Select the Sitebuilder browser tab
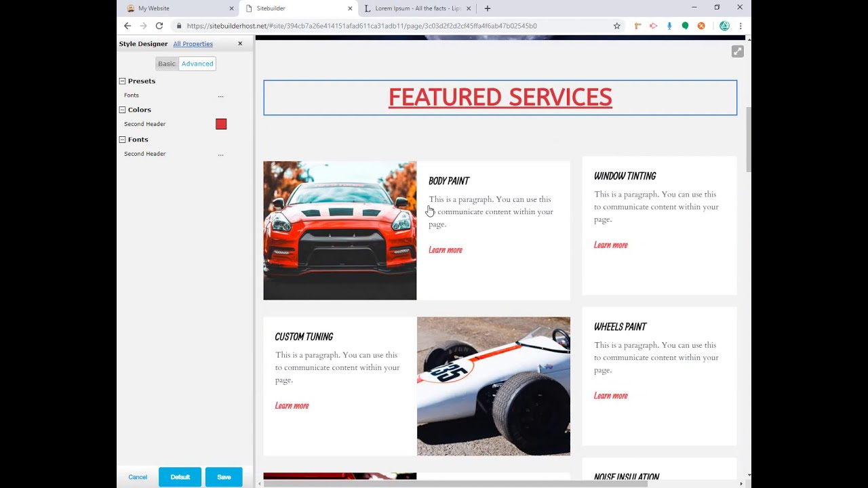 pos(298,8)
